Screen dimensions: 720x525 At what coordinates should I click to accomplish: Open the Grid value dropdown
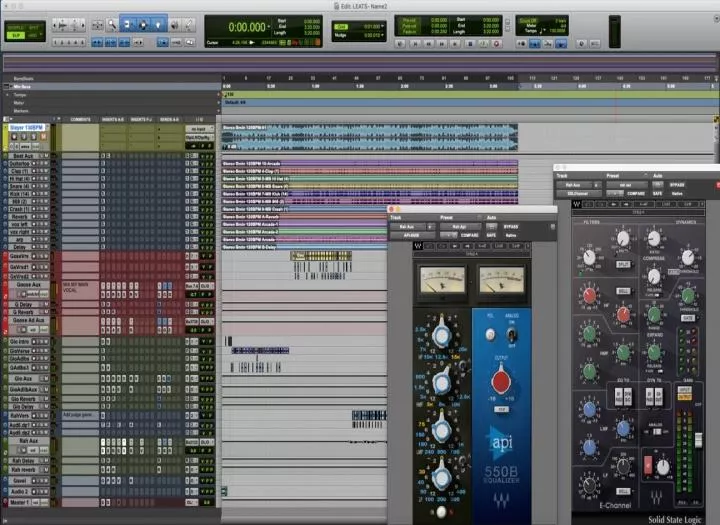(x=382, y=27)
